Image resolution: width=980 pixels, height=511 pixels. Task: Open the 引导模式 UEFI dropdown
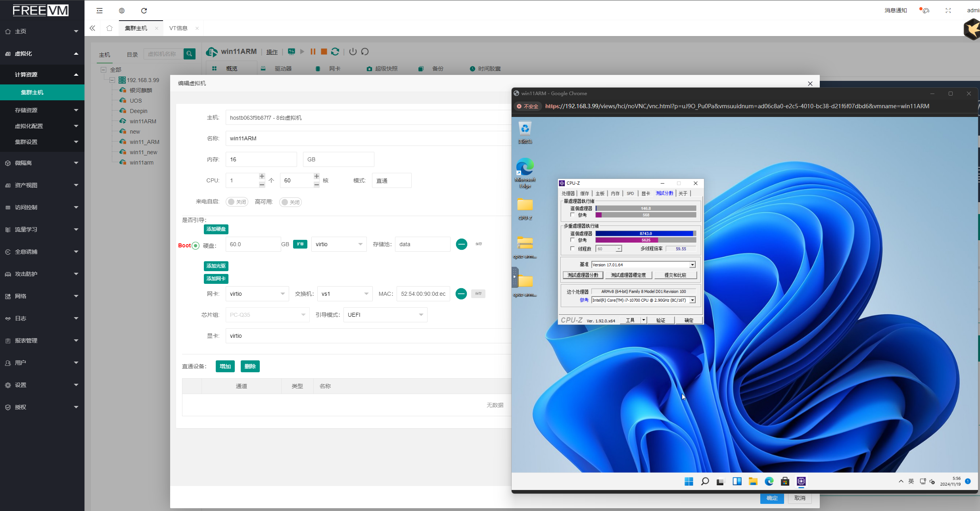(x=385, y=315)
